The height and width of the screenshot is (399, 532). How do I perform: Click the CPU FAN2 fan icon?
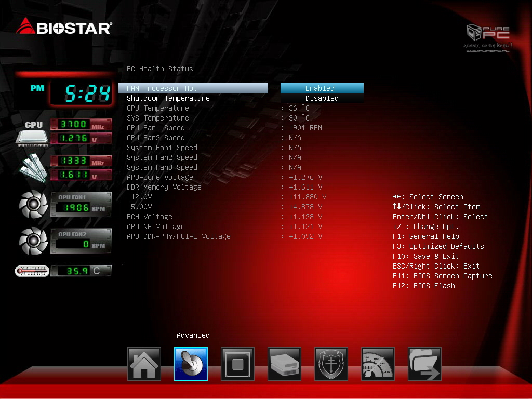pyautogui.click(x=33, y=241)
